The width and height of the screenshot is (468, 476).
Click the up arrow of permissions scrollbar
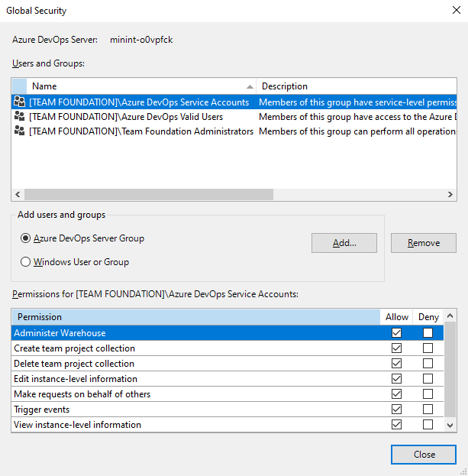[450, 316]
